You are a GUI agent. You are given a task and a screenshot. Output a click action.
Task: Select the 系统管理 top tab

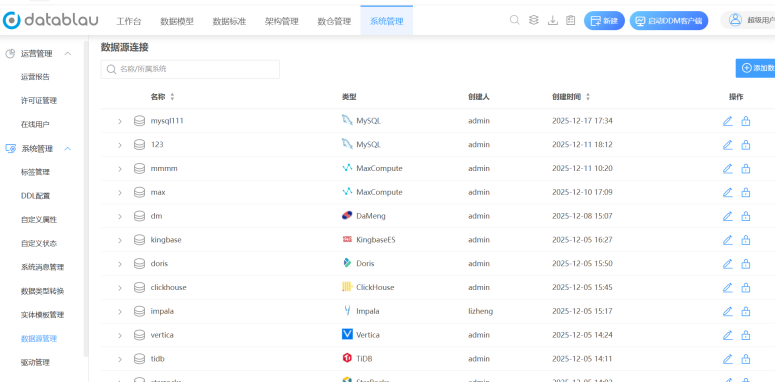point(387,21)
